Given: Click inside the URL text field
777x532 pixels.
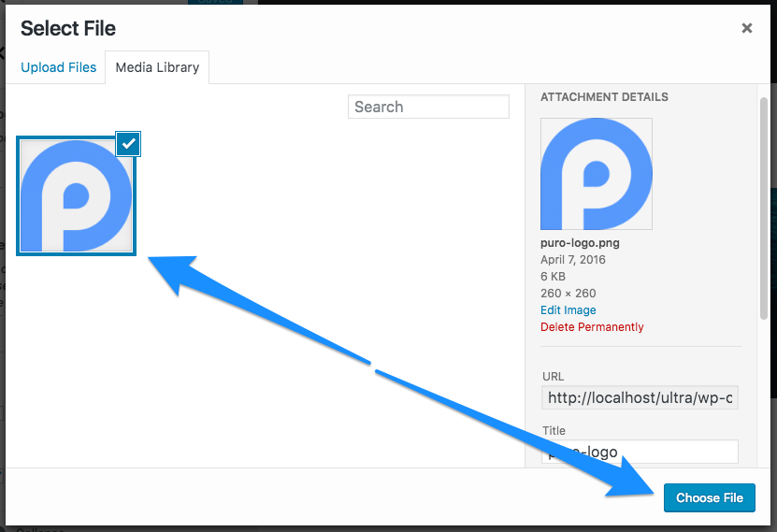Looking at the screenshot, I should click(x=640, y=398).
